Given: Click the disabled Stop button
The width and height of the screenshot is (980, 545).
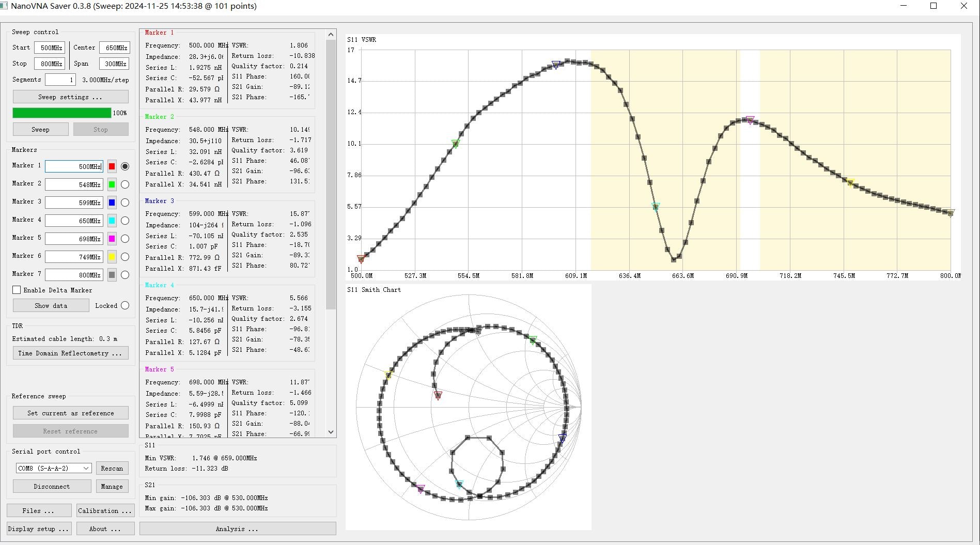Looking at the screenshot, I should coord(101,129).
